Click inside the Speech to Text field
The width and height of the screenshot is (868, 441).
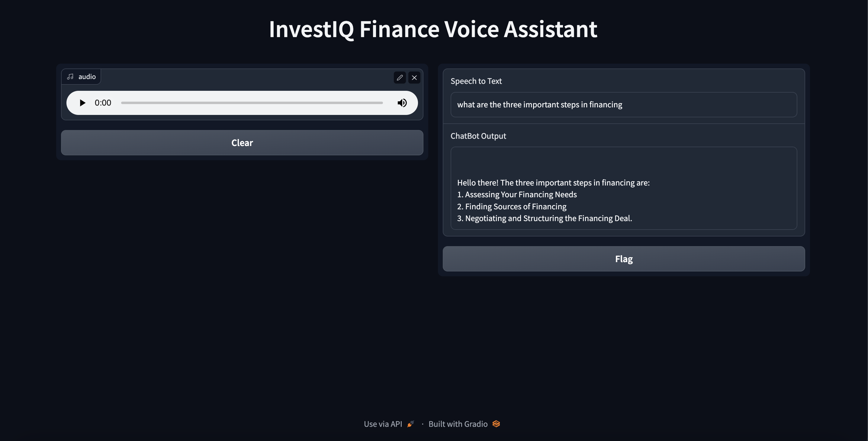[623, 104]
